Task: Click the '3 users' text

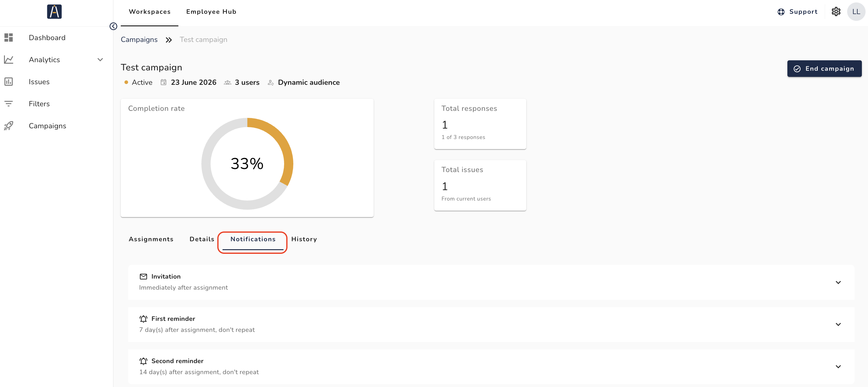Action: coord(247,82)
